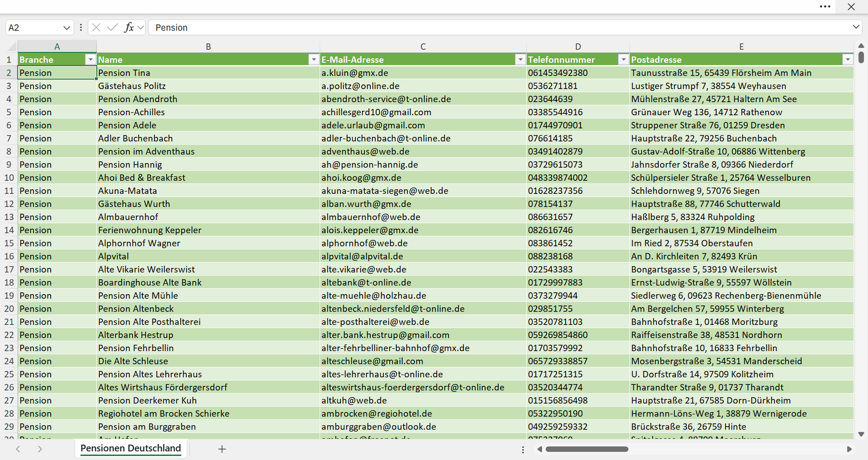This screenshot has width=868, height=460.
Task: Select cell Alpvital in the Name column
Action: [208, 256]
